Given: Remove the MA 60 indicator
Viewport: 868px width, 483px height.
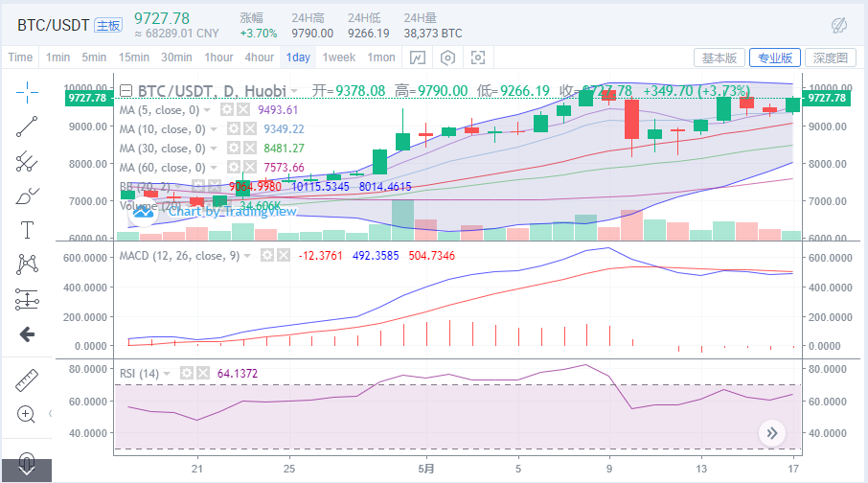Looking at the screenshot, I should pos(250,167).
